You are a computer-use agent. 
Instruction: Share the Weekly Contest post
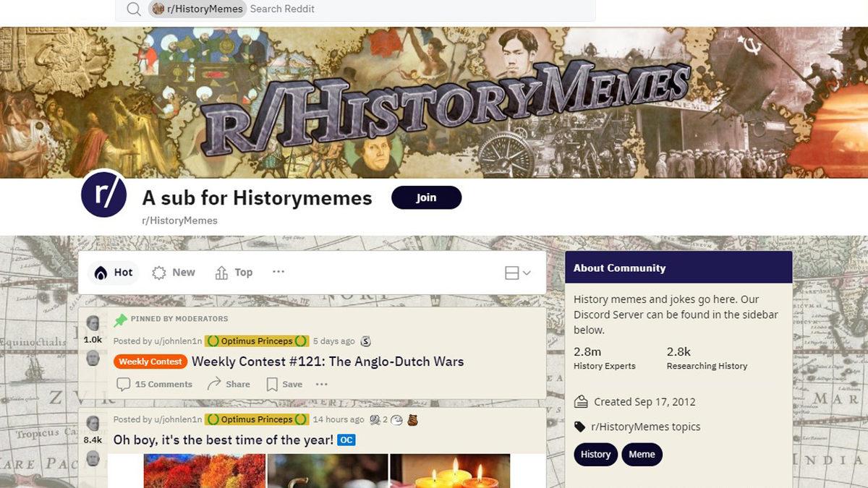pyautogui.click(x=229, y=384)
